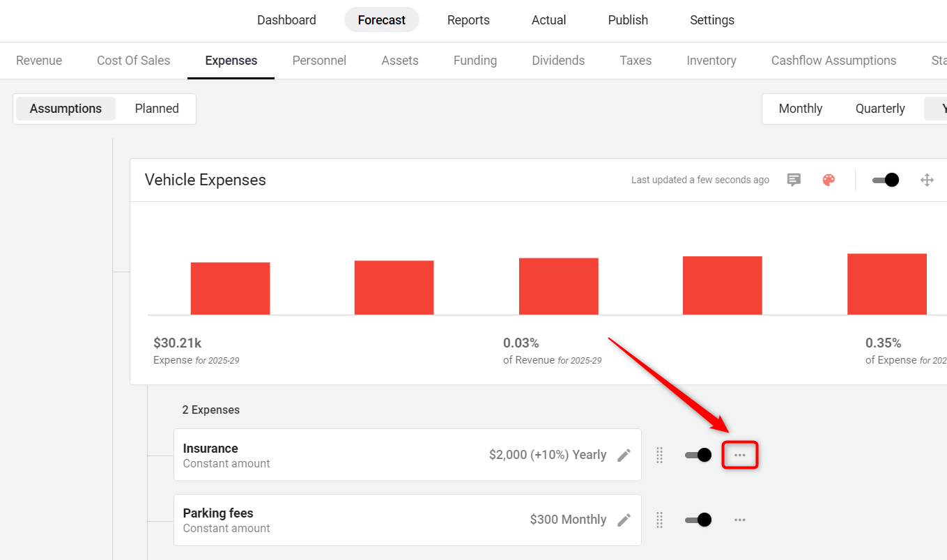This screenshot has height=560, width=947.
Task: Switch to the Funding tab
Action: 475,61
